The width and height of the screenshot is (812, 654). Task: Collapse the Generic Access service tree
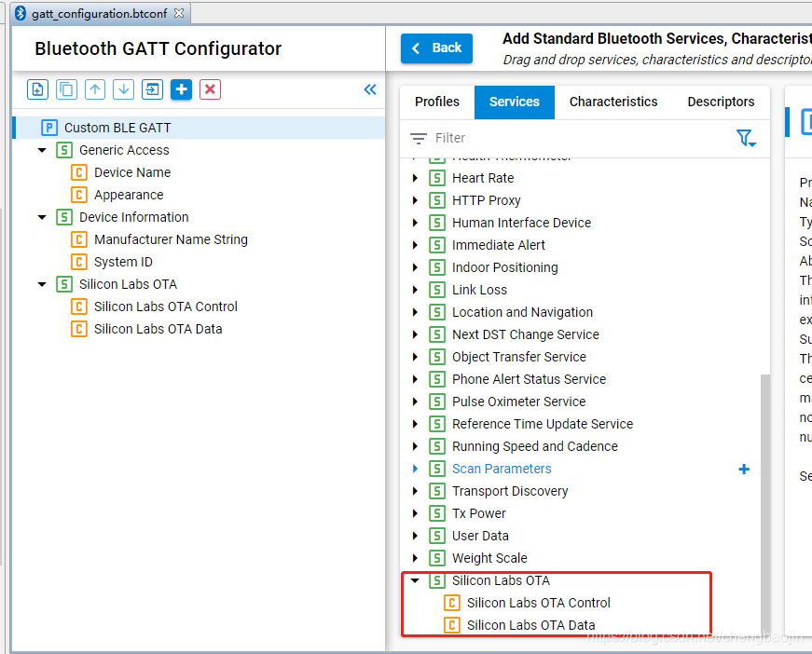click(x=43, y=150)
